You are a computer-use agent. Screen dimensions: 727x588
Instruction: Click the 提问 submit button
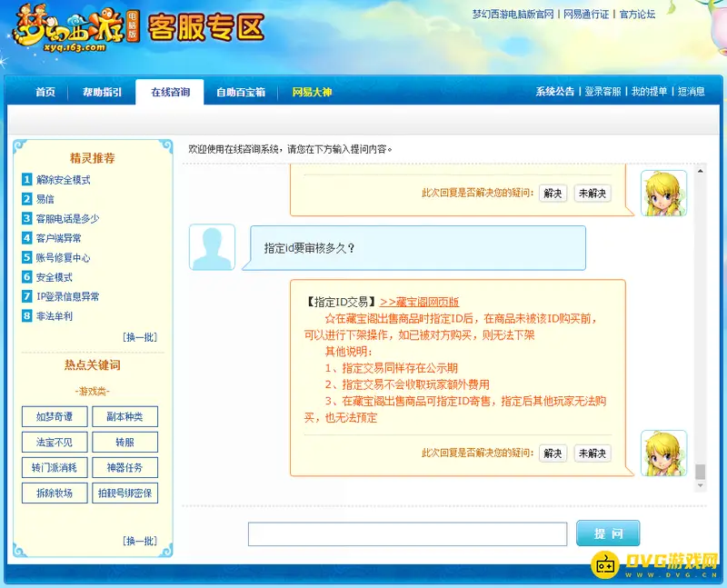(608, 533)
